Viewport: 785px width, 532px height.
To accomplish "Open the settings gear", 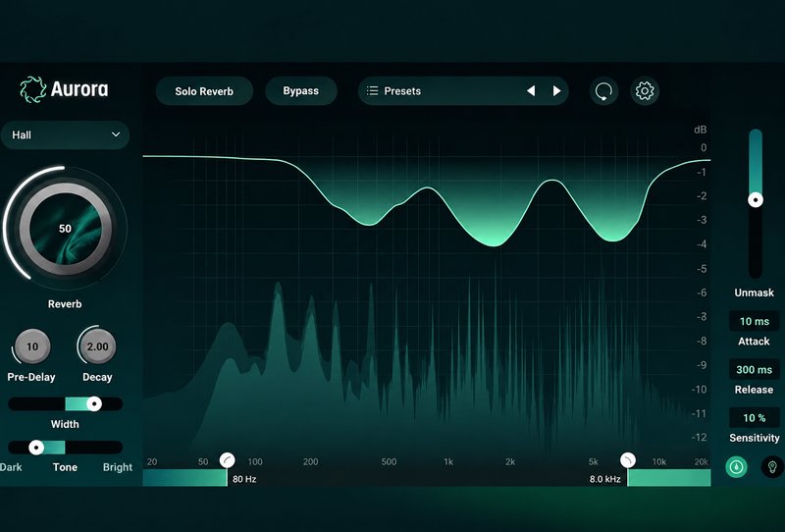I will 645,90.
